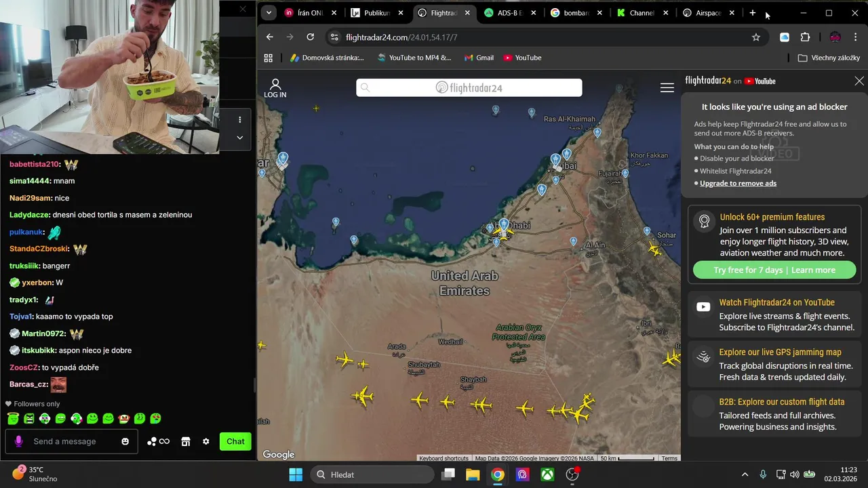Switch to the Channel Kick tab

[643, 13]
